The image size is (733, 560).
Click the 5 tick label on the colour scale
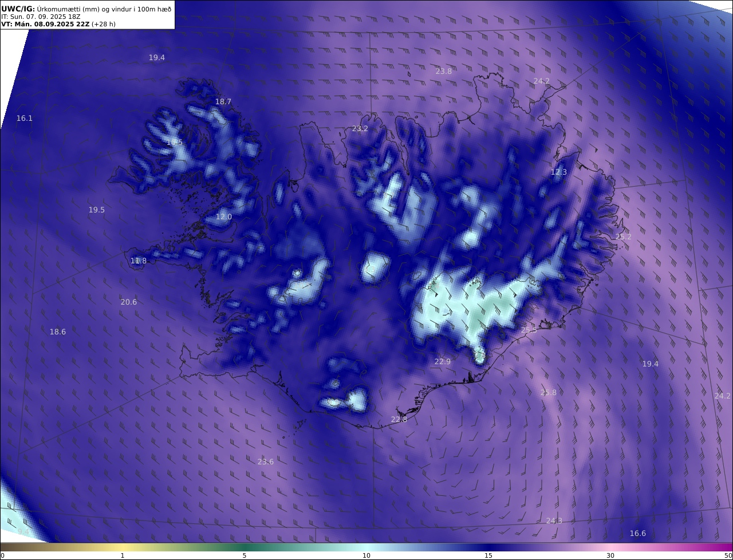[x=245, y=555]
